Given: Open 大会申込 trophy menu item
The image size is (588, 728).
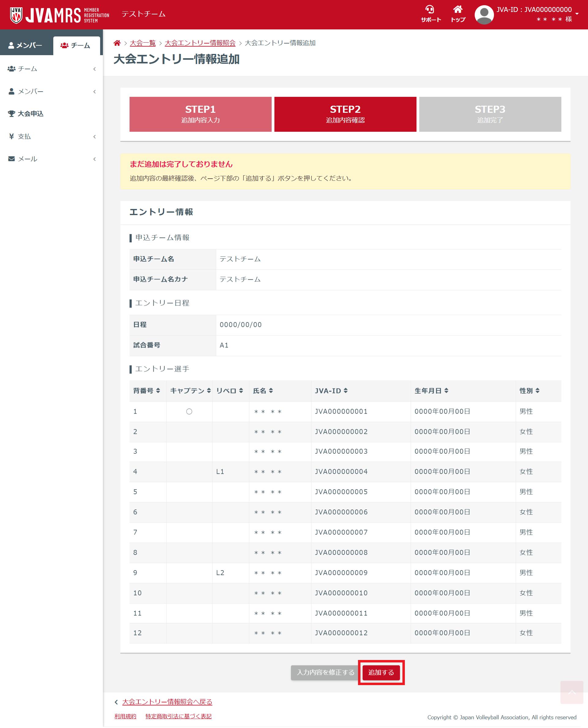Looking at the screenshot, I should 30,114.
